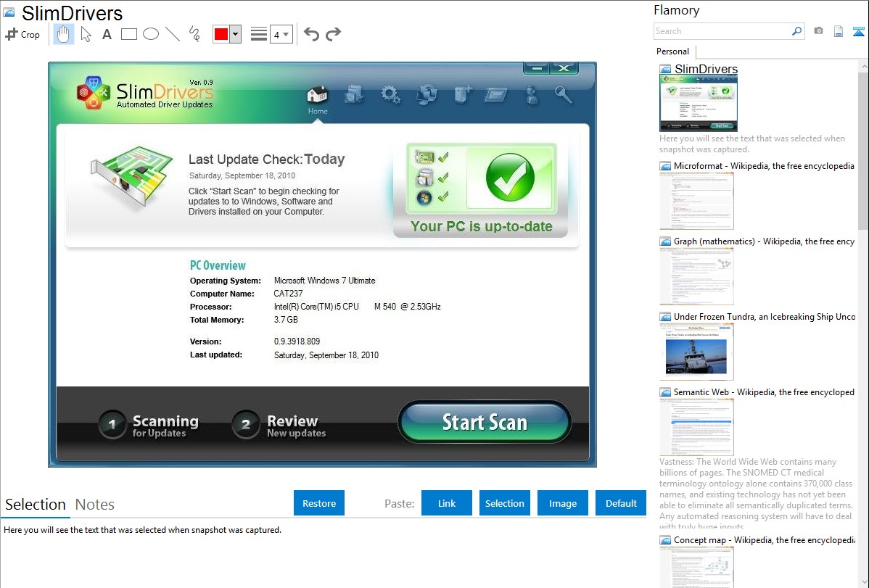This screenshot has width=869, height=588.
Task: Click the document page icon
Action: point(839,31)
